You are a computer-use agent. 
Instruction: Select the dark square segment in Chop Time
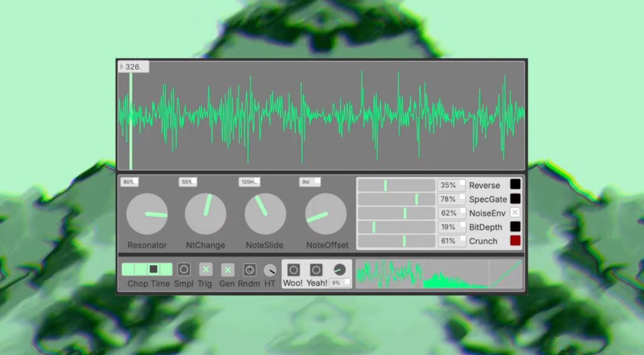click(153, 269)
